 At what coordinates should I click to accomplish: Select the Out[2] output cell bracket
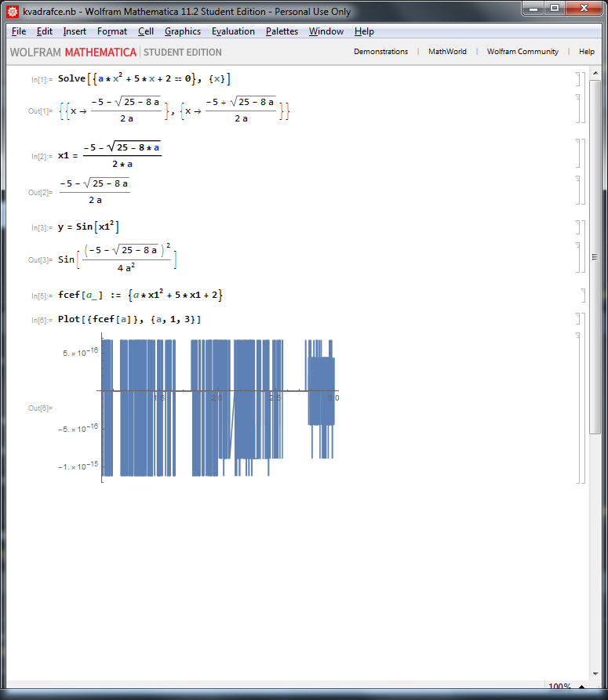577,190
